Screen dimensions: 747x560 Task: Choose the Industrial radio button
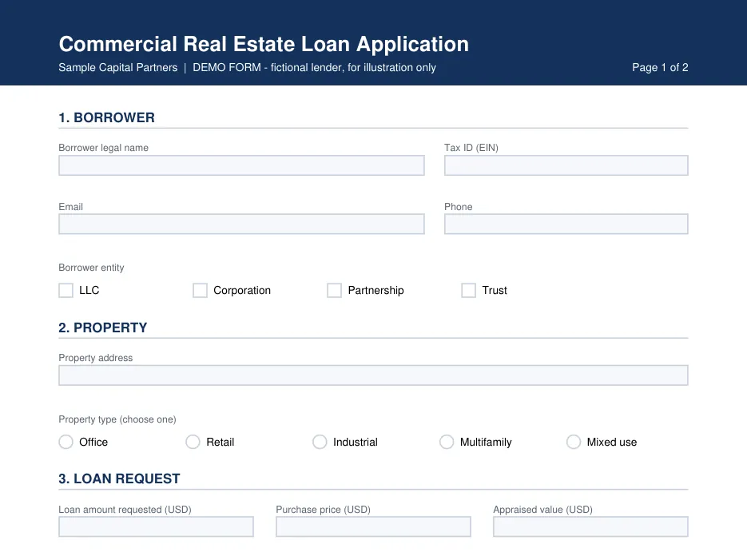click(320, 442)
